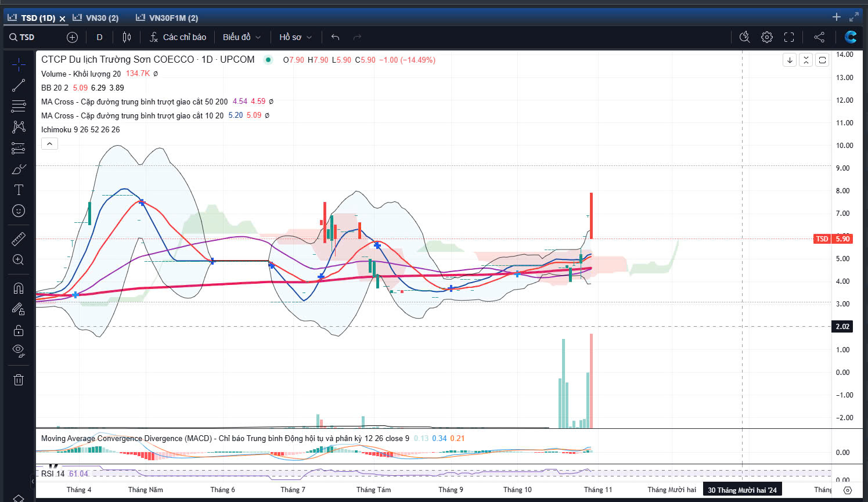Toggle hide all drawings eye icon
868x502 pixels.
coord(19,351)
